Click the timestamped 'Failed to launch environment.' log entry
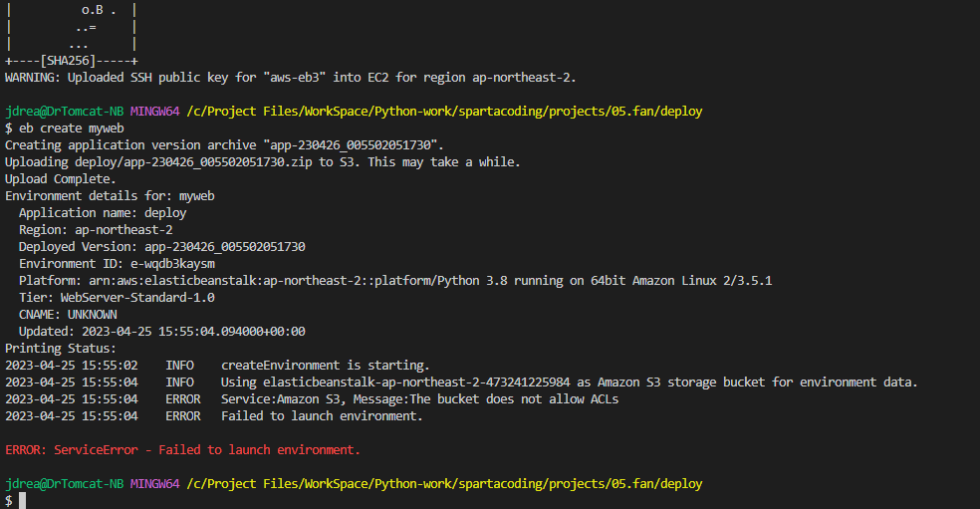 214,415
